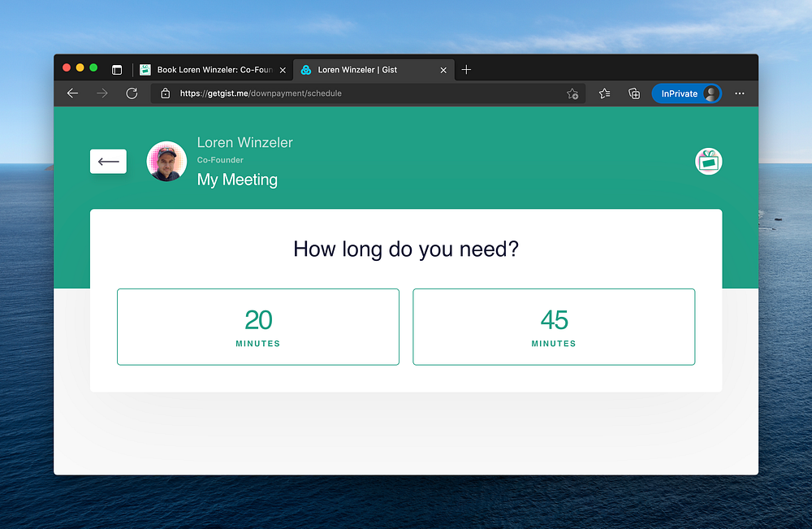
Task: Open the Collections icon
Action: click(x=634, y=93)
